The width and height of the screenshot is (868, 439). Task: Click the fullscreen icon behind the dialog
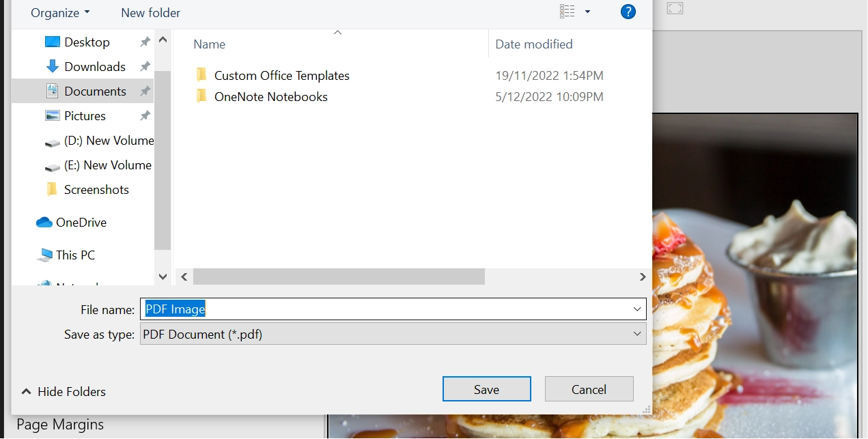(x=675, y=8)
